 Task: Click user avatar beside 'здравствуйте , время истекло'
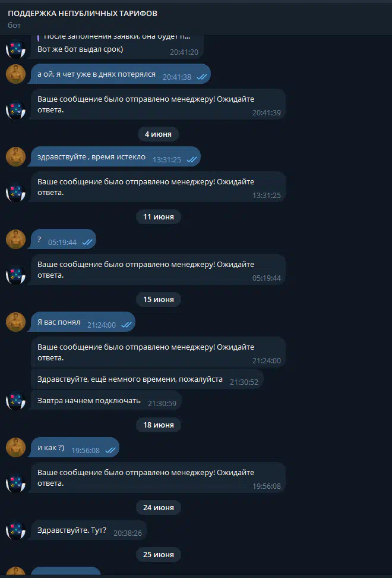tap(15, 156)
